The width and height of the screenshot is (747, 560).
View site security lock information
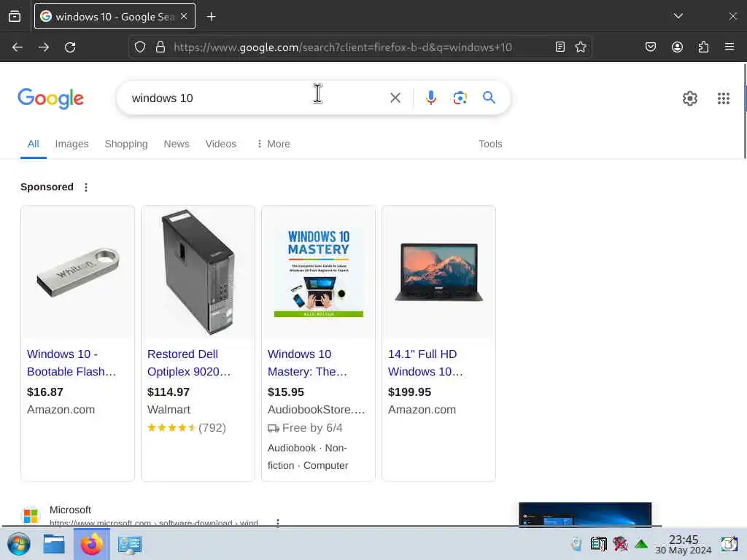(x=160, y=47)
